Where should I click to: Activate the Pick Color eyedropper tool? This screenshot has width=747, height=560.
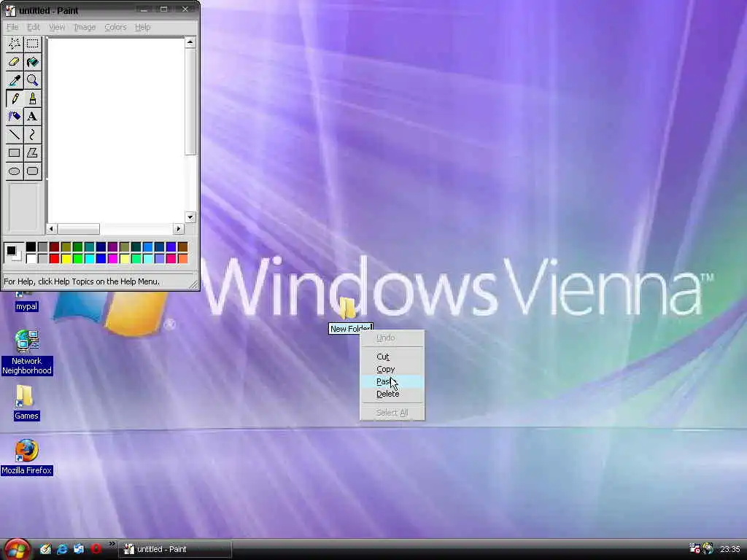click(15, 80)
